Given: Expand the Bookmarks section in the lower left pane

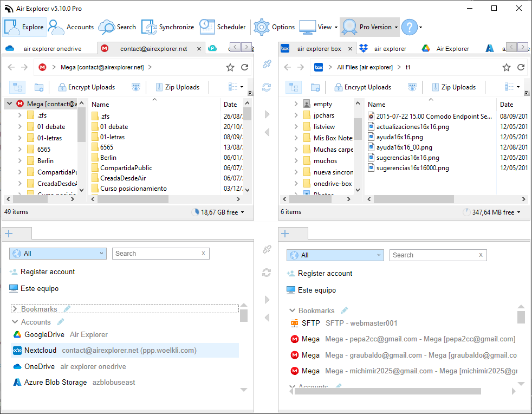Looking at the screenshot, I should (x=15, y=309).
